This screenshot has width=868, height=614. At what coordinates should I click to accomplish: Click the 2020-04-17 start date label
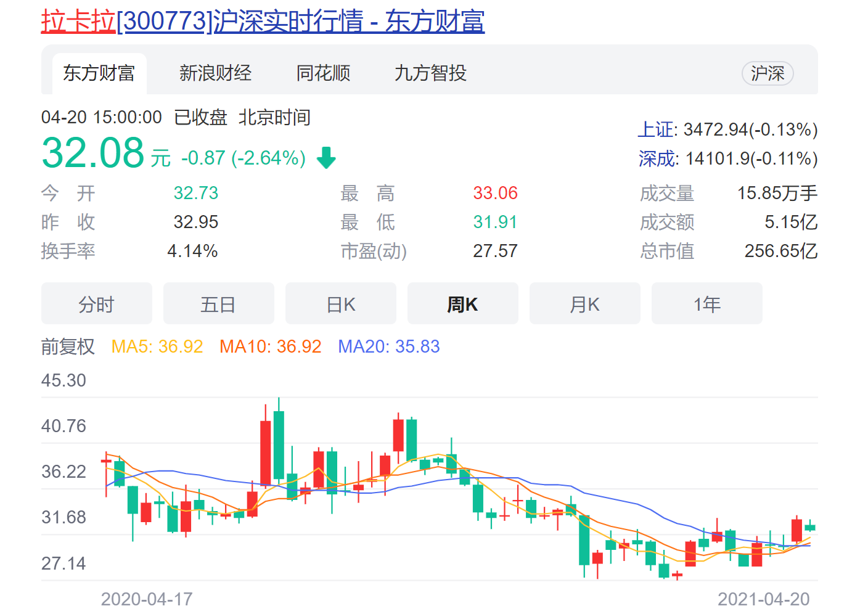click(147, 599)
